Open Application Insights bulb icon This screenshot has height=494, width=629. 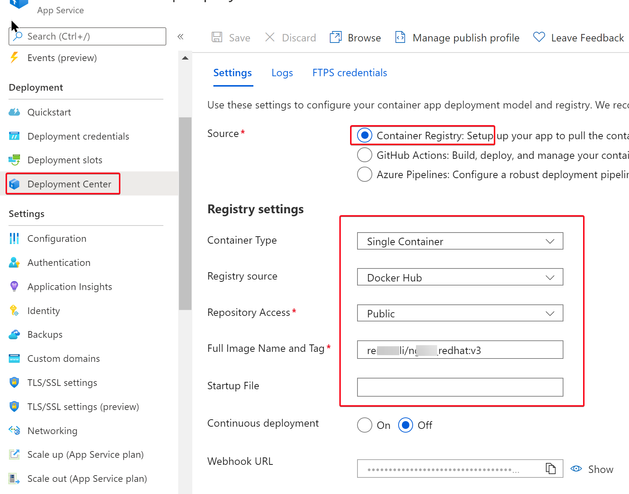click(x=14, y=287)
